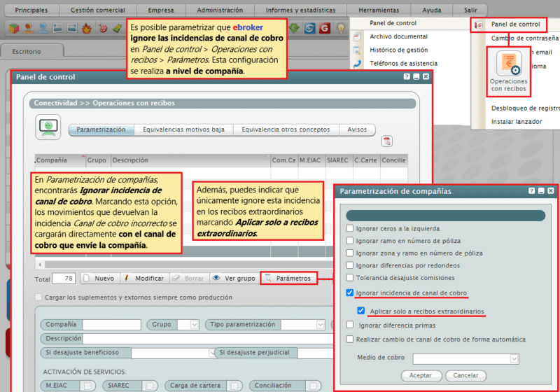Click the lightbulb icon in the toolbar
The image size is (560, 392).
point(341,28)
